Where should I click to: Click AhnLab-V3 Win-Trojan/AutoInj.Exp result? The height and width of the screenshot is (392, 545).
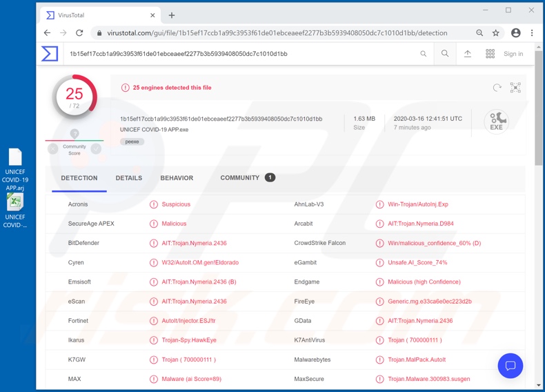coord(418,204)
